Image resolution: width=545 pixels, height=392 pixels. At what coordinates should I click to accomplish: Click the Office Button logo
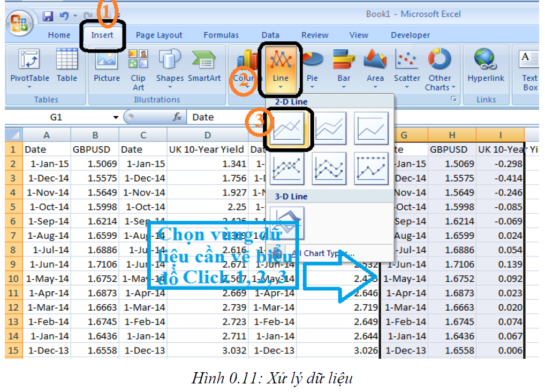point(19,24)
